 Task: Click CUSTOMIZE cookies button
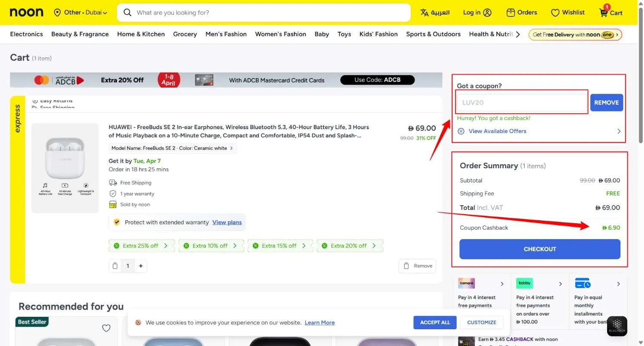tap(482, 322)
